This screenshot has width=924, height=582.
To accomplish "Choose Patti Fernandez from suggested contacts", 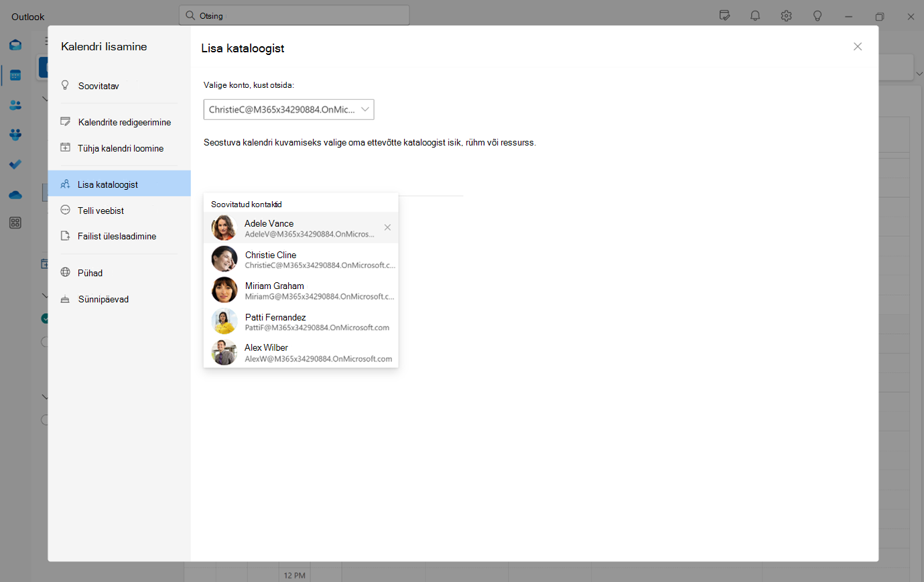I will [x=301, y=321].
